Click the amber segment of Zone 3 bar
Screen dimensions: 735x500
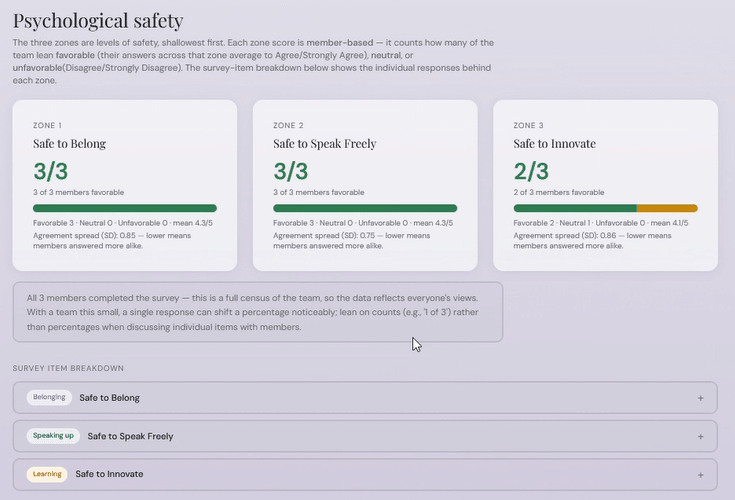667,208
